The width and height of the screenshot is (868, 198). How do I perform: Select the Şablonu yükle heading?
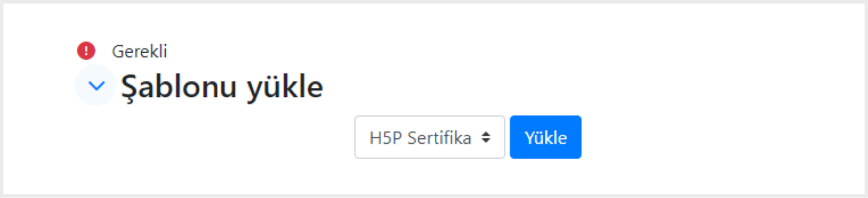(222, 87)
